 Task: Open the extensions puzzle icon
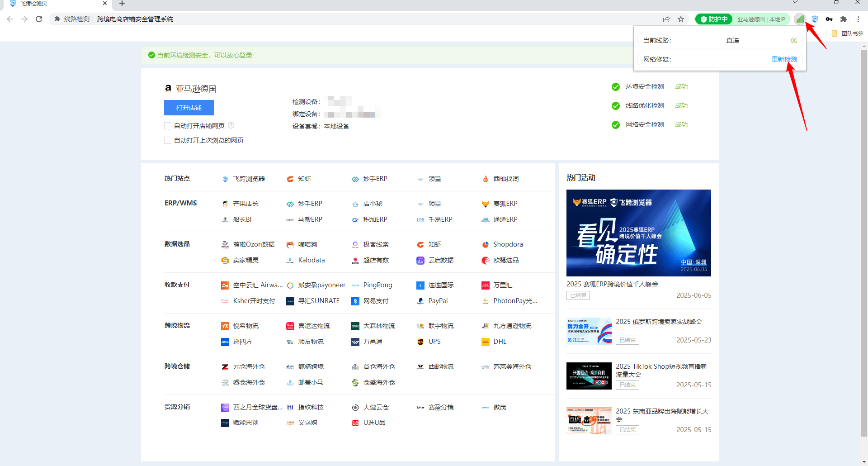point(843,19)
